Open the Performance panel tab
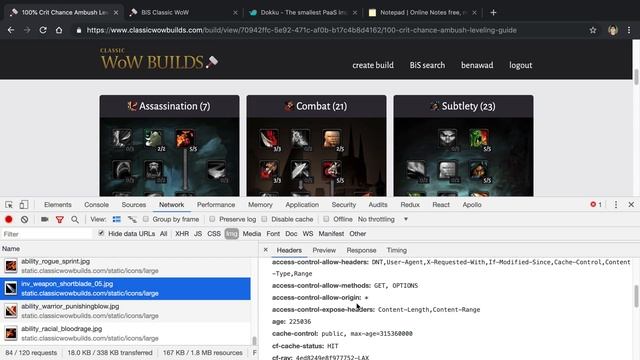The height and width of the screenshot is (360, 640). [216, 204]
